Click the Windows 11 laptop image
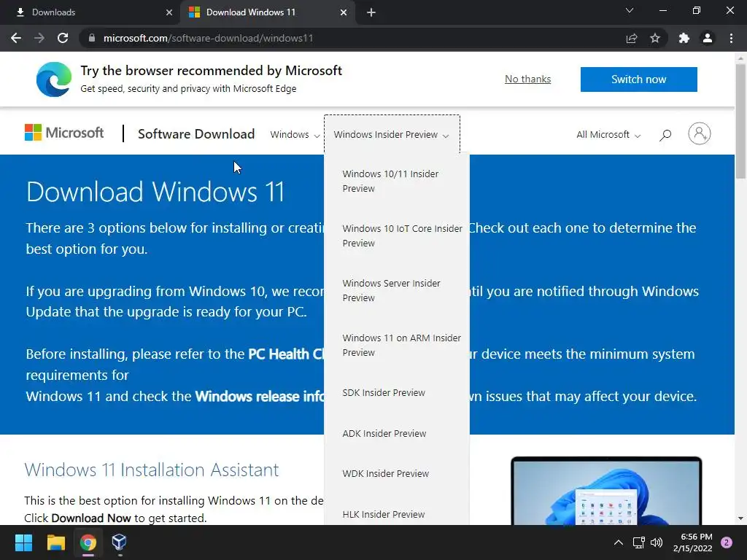The width and height of the screenshot is (747, 560). 606,491
